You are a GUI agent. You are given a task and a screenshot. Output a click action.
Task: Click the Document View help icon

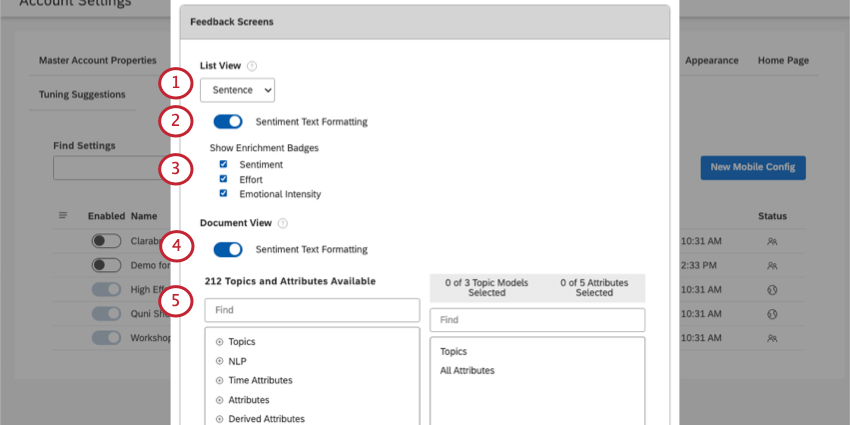tap(282, 223)
